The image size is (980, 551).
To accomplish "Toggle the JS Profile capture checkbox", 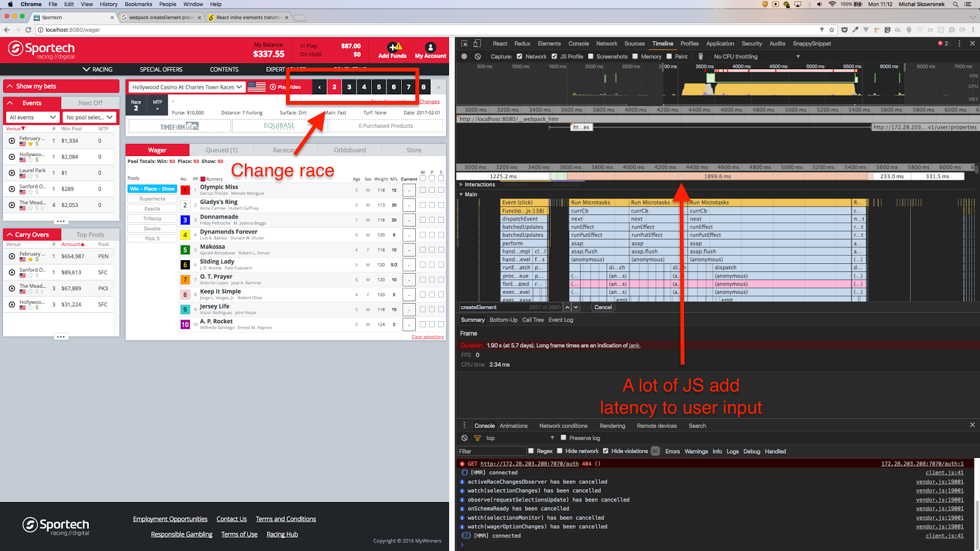I will click(x=554, y=56).
